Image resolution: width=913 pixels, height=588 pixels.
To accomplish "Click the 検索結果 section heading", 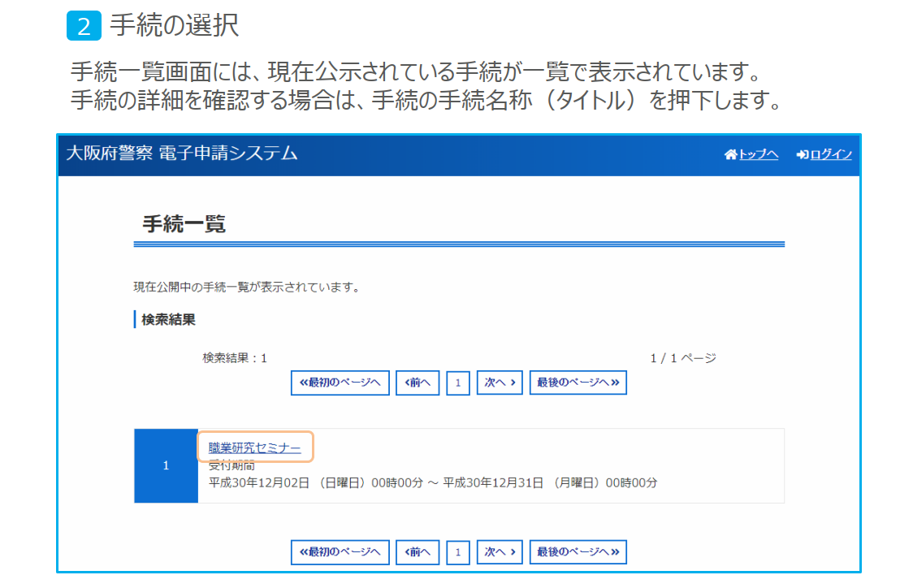I will [168, 319].
